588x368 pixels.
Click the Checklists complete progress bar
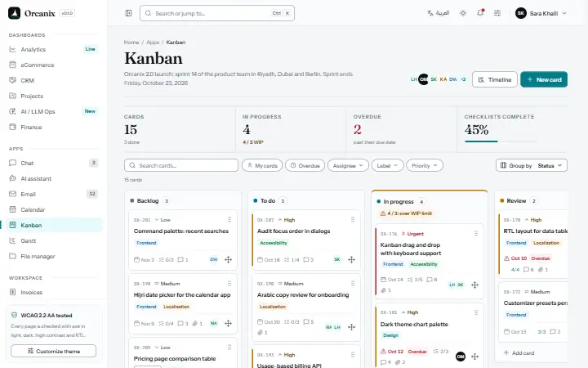[501, 141]
